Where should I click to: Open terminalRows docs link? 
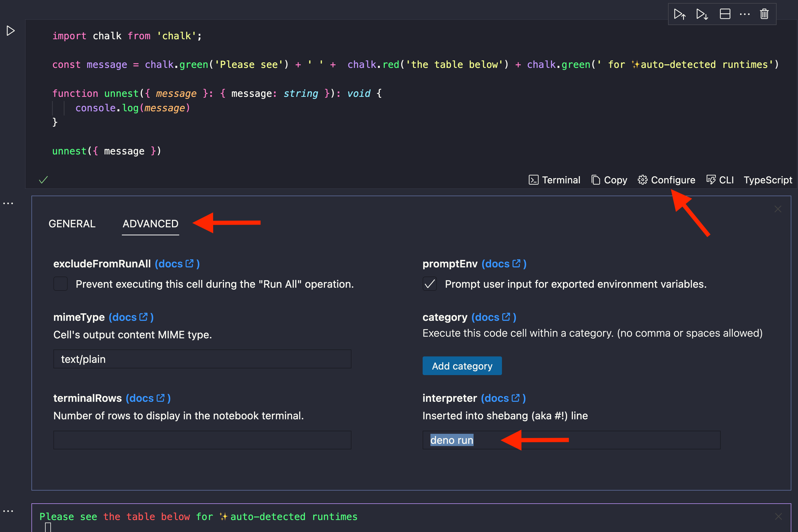click(148, 398)
